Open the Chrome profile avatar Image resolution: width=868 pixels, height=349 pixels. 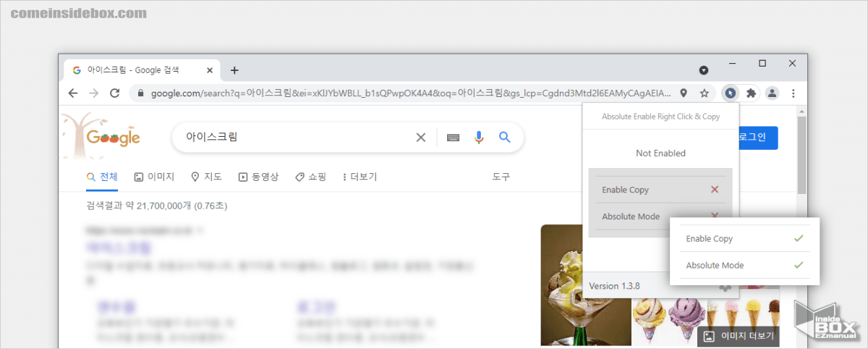(772, 93)
